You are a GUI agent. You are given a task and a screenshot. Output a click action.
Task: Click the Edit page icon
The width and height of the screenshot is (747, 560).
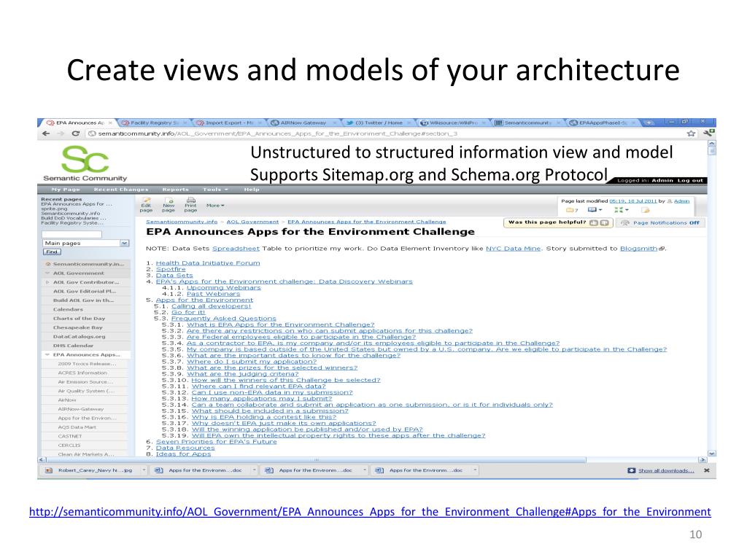tap(146, 205)
